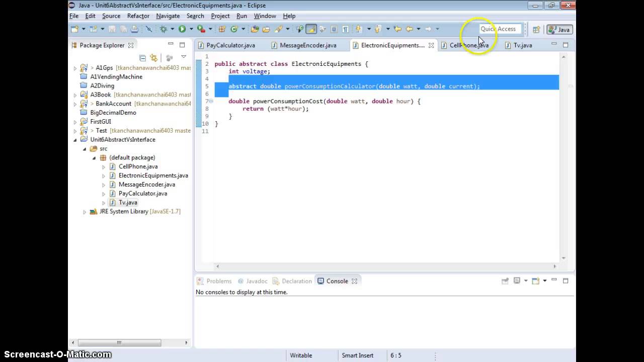644x362 pixels.
Task: Click the Search flashlight toolbar icon
Action: pos(278,29)
